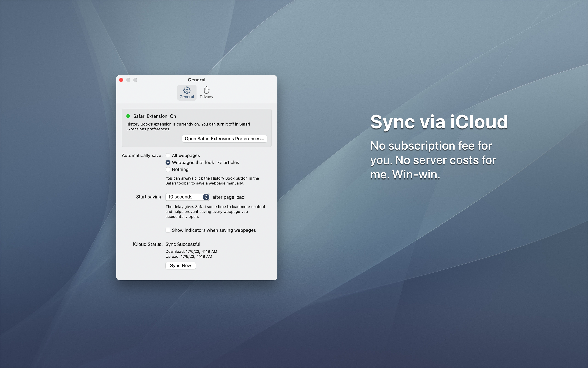Switch to the Privacy tab
Viewport: 588px width, 368px height.
206,92
